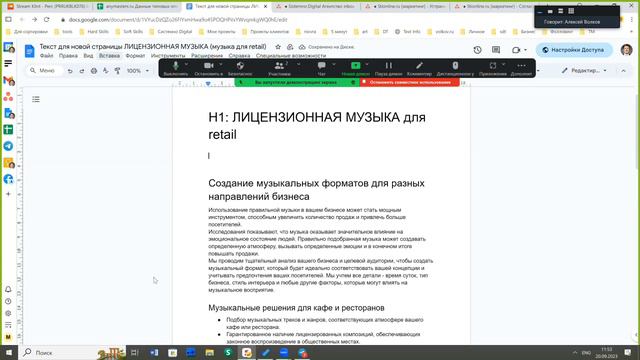This screenshot has width=640, height=360.
Task: Click Настройки Доступа share button
Action: 574,50
